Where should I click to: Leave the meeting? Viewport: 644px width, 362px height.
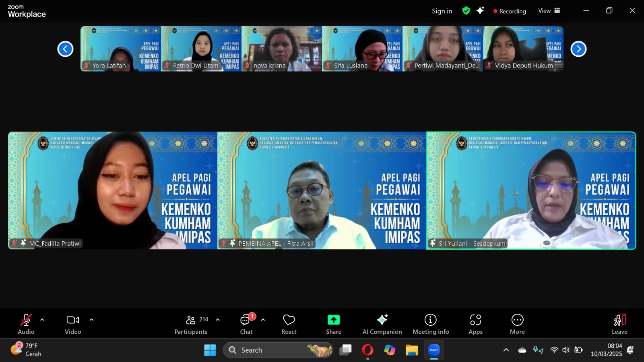coord(619,324)
